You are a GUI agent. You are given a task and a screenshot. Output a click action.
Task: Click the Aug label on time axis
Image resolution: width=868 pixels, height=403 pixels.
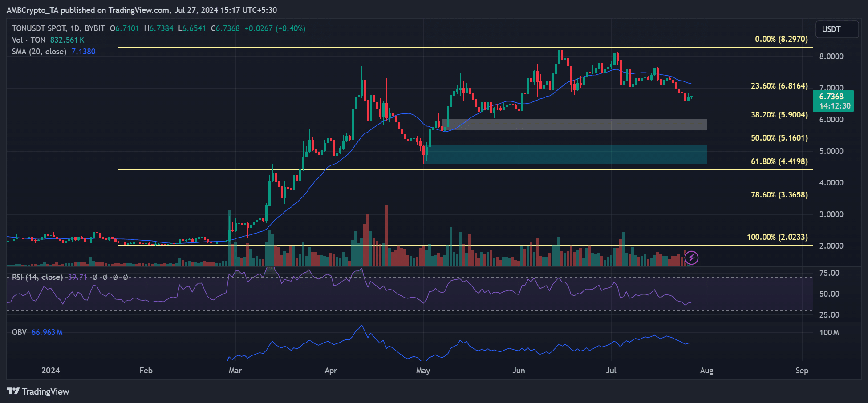pos(706,371)
